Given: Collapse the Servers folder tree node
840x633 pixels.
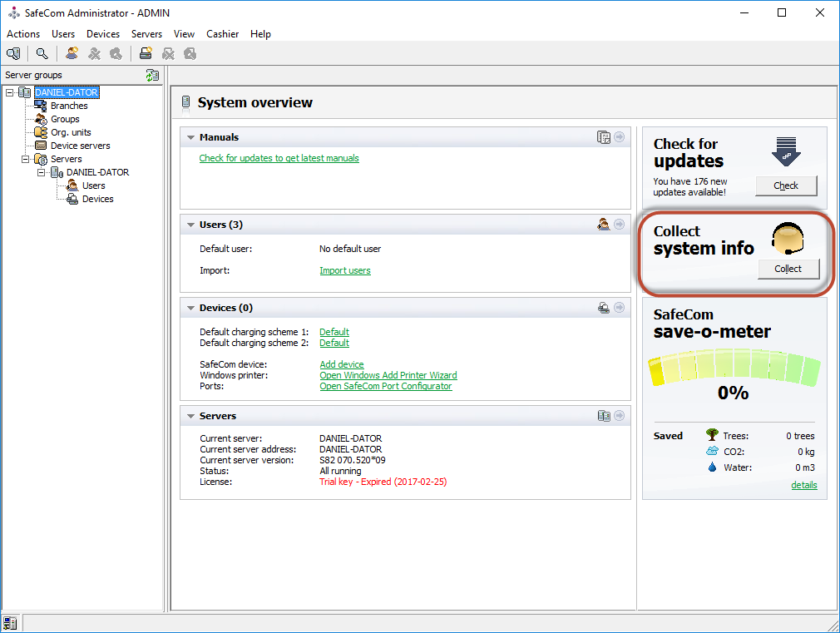Looking at the screenshot, I should (25, 159).
